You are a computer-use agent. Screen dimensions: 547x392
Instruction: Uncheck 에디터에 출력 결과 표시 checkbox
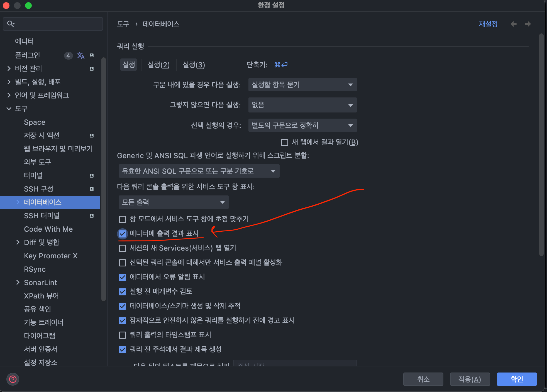point(123,234)
